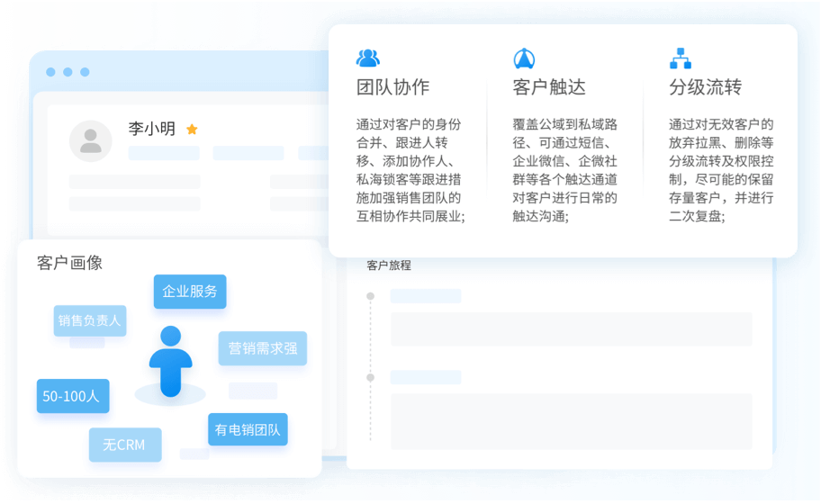Screen dimensions: 821x504
Task: Open the 团队协作 heading
Action: [x=392, y=87]
